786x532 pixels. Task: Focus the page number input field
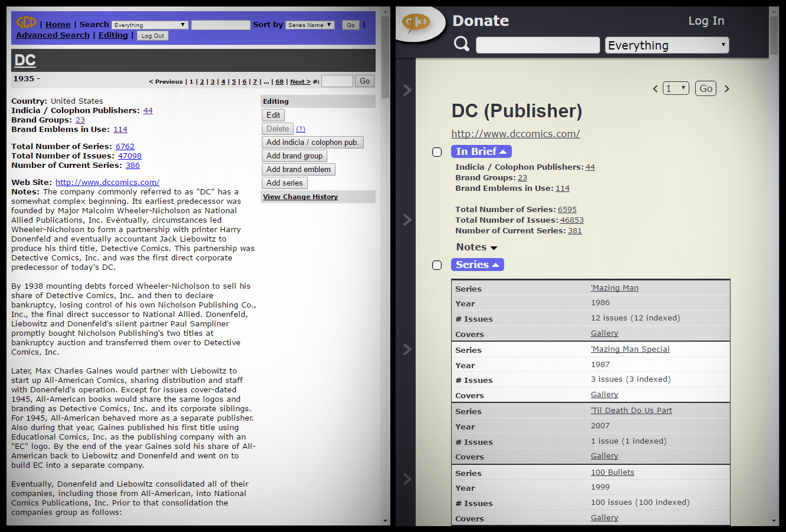coord(337,81)
